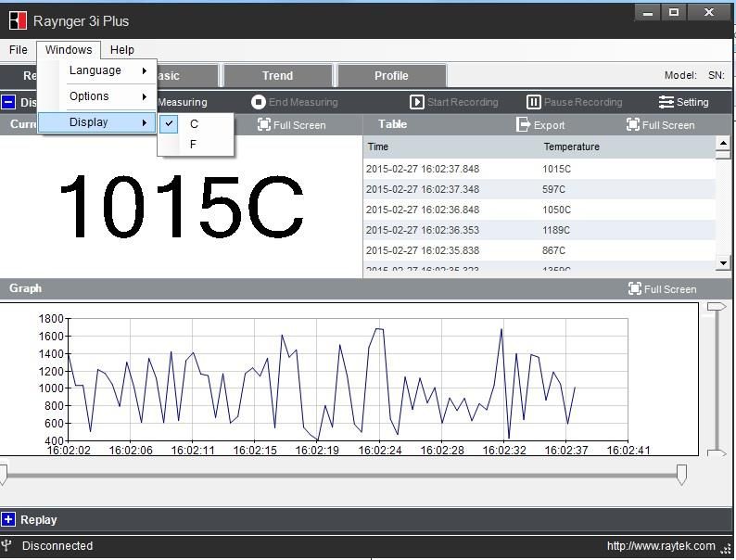Image resolution: width=736 pixels, height=560 pixels.
Task: Click the Export icon in Table header
Action: tap(523, 125)
